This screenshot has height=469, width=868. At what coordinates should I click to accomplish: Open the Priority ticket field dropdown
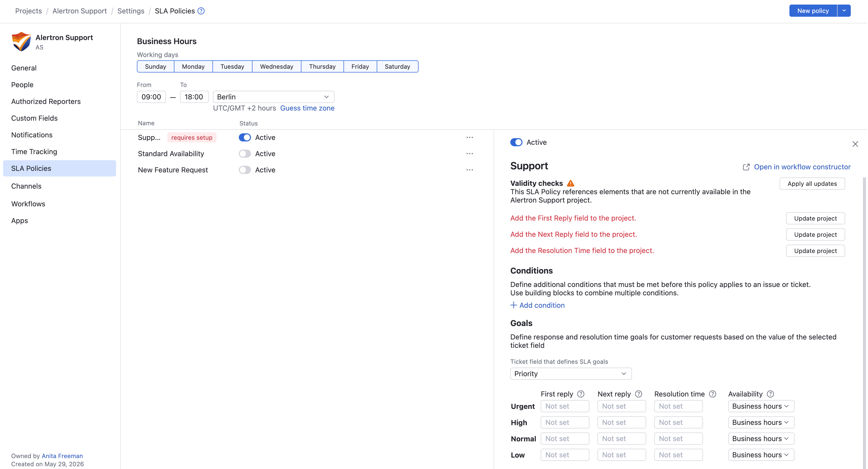point(571,374)
